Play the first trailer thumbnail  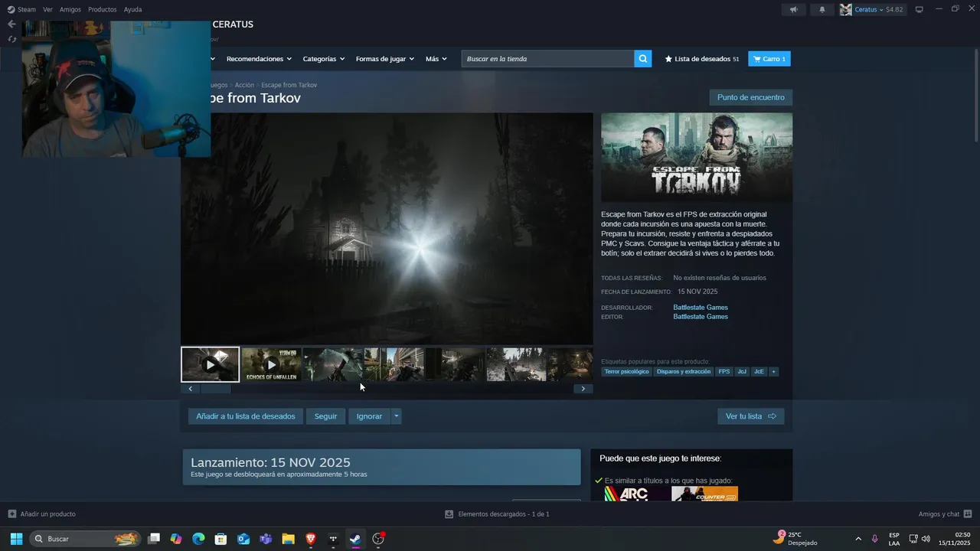pyautogui.click(x=210, y=364)
